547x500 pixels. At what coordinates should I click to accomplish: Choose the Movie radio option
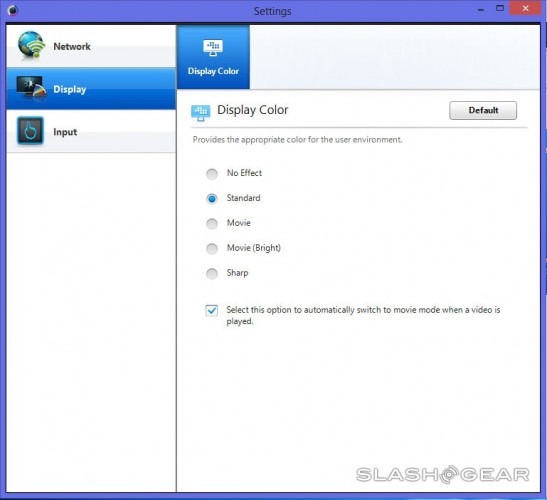click(x=212, y=224)
